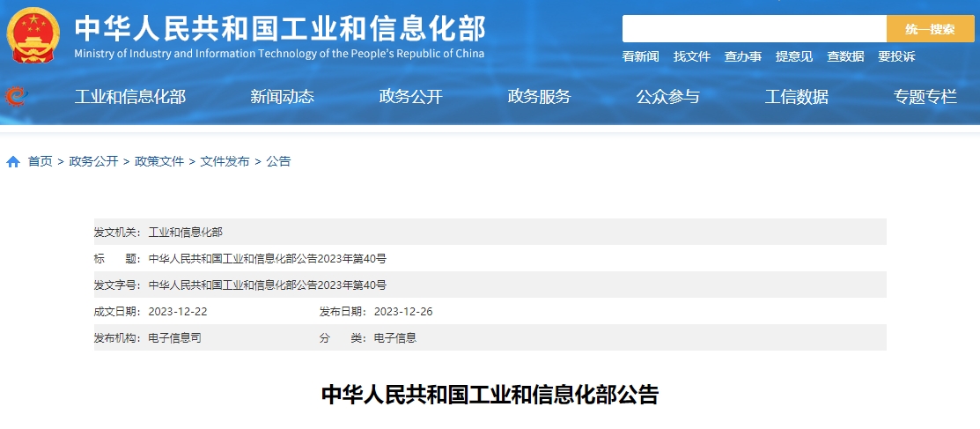The image size is (980, 429).
Task: Click the red swirl icon in navigation bar
Action: click(15, 97)
